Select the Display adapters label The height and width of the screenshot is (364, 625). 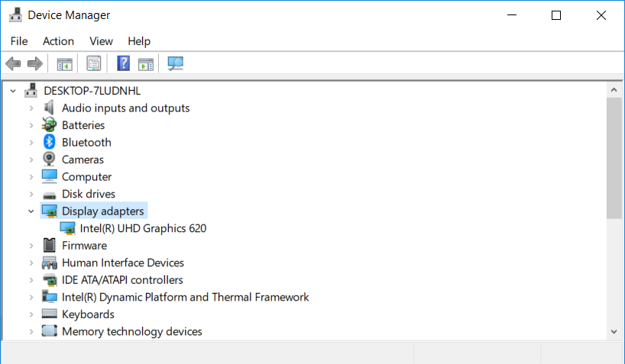103,211
